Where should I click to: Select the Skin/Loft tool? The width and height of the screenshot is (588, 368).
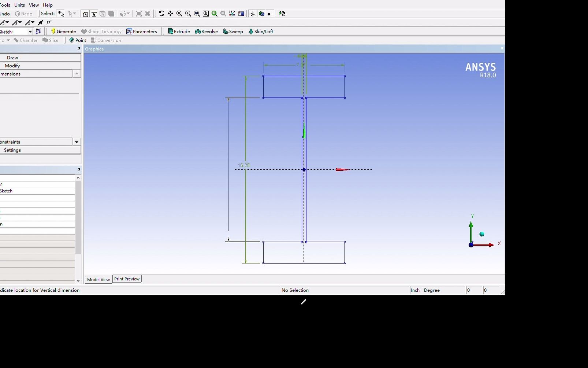(261, 32)
